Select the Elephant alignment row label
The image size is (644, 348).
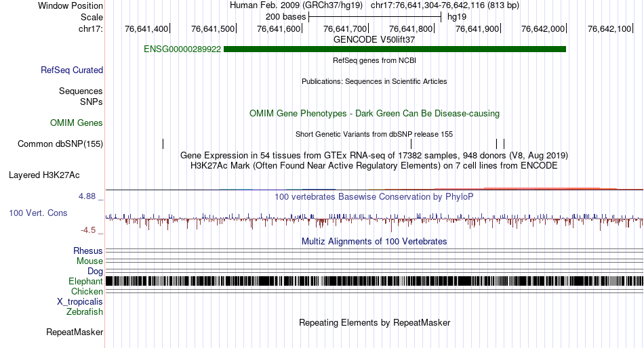(x=85, y=282)
